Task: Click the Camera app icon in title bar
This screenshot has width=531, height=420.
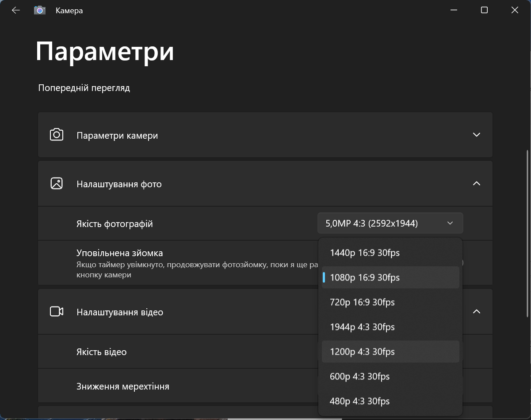Action: [x=40, y=10]
